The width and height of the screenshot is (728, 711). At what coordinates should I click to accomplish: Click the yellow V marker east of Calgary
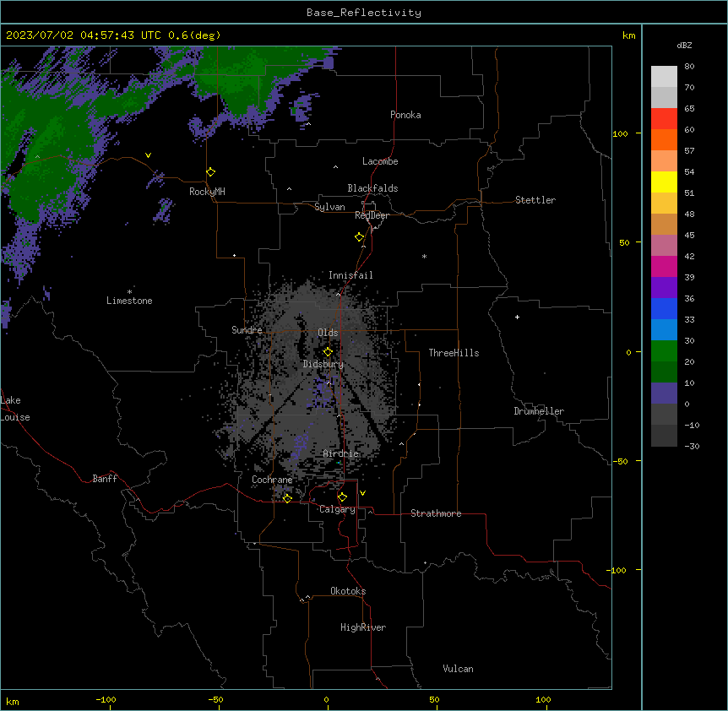coord(362,493)
